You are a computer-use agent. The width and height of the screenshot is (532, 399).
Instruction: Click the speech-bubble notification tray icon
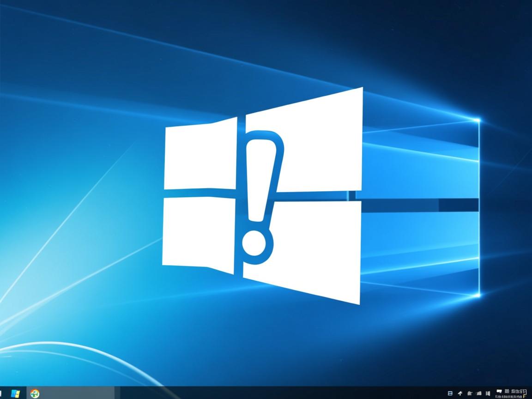point(499,391)
